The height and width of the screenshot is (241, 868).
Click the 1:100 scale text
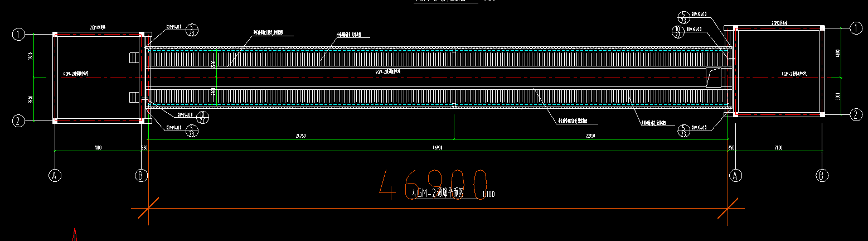tap(488, 194)
